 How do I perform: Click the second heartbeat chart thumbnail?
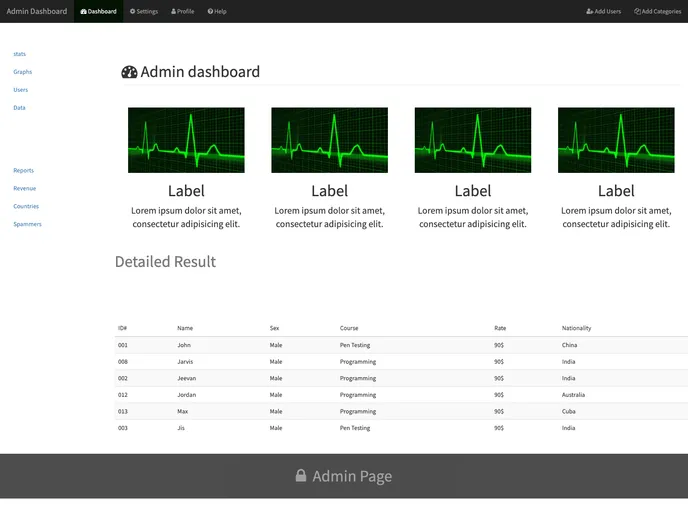[330, 140]
